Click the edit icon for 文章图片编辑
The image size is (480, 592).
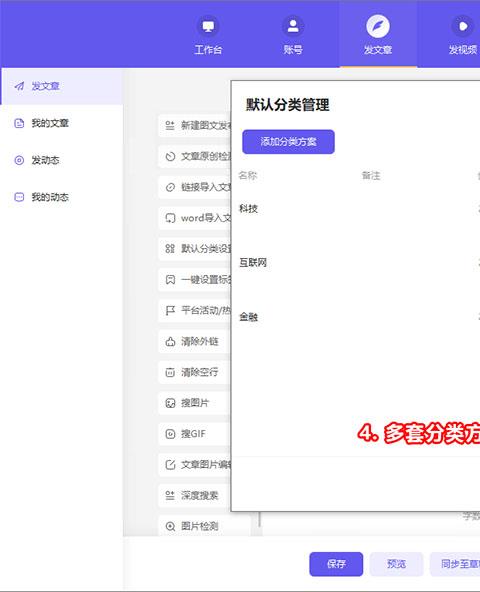pos(170,465)
